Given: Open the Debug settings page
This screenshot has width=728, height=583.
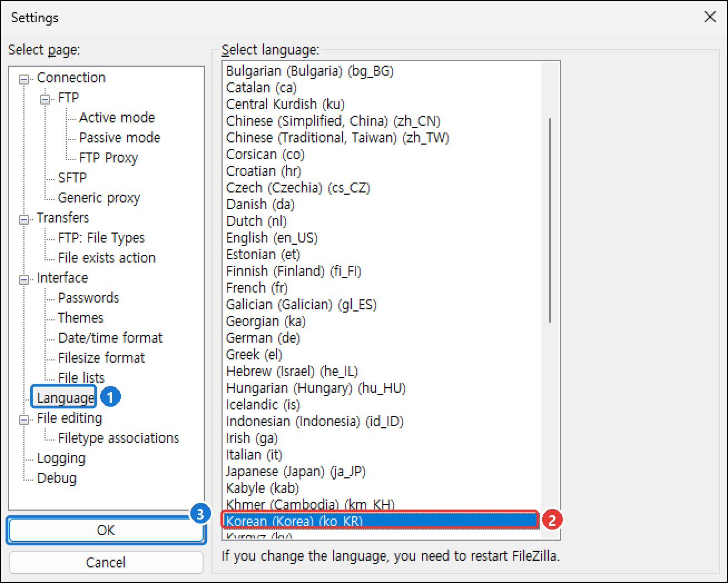Looking at the screenshot, I should (57, 478).
